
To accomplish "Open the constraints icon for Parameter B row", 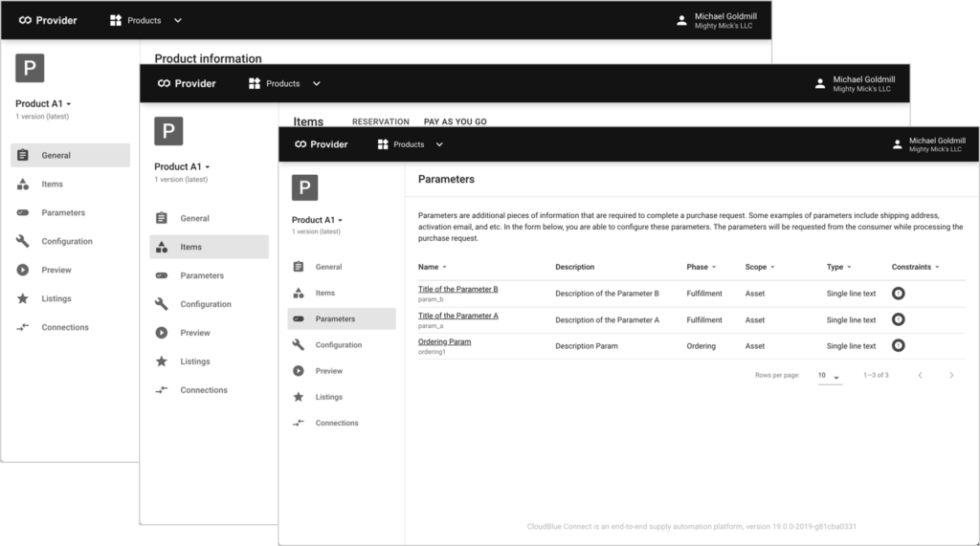I will (898, 293).
